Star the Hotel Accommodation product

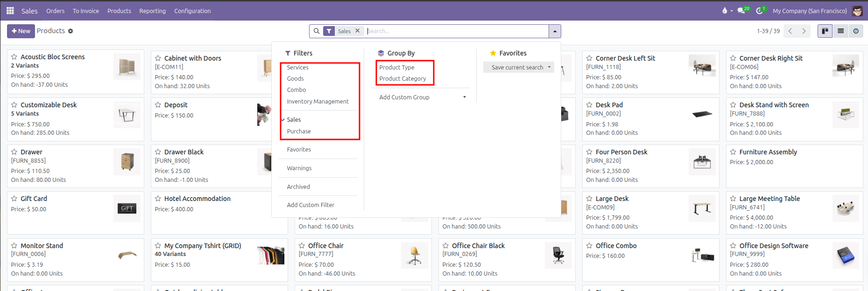coord(158,199)
